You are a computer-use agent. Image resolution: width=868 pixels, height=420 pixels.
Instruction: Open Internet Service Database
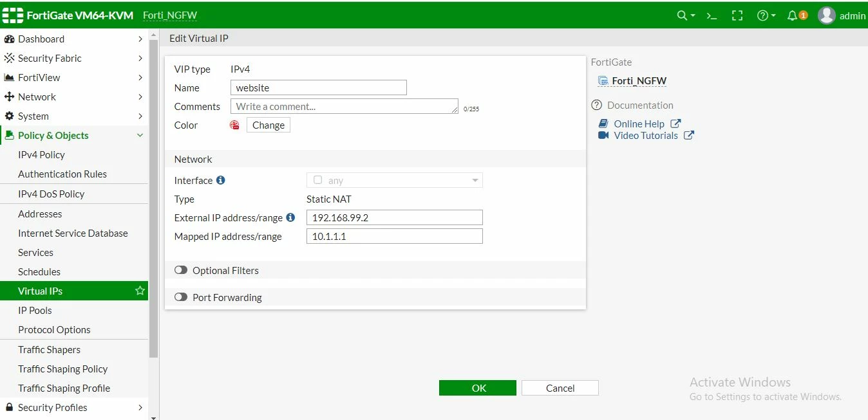(x=74, y=233)
